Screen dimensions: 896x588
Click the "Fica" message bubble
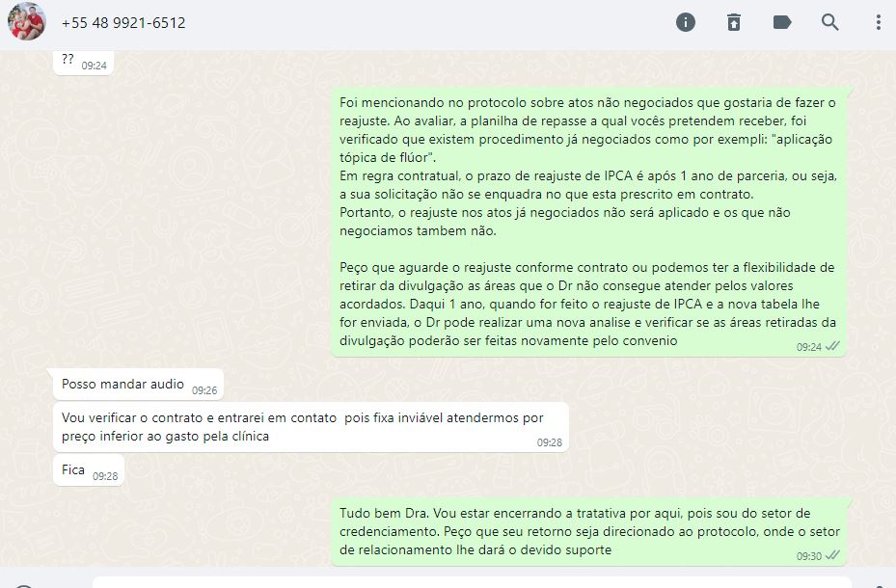pos(89,470)
